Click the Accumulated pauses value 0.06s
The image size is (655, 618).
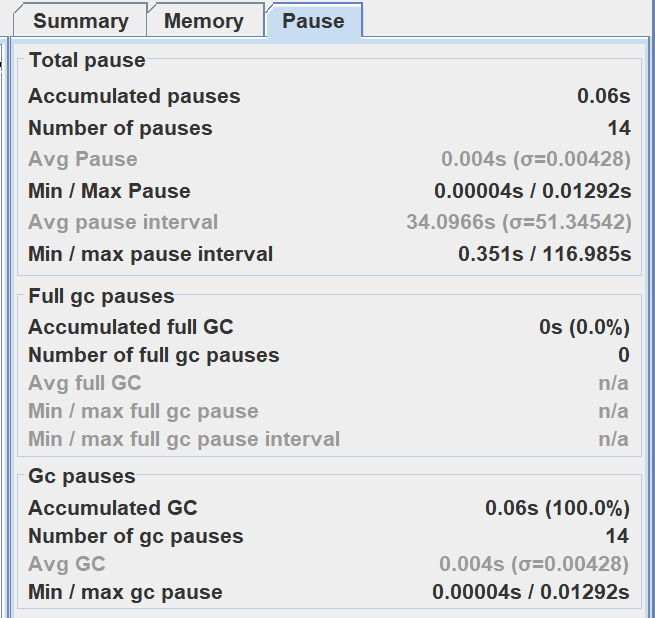(604, 97)
